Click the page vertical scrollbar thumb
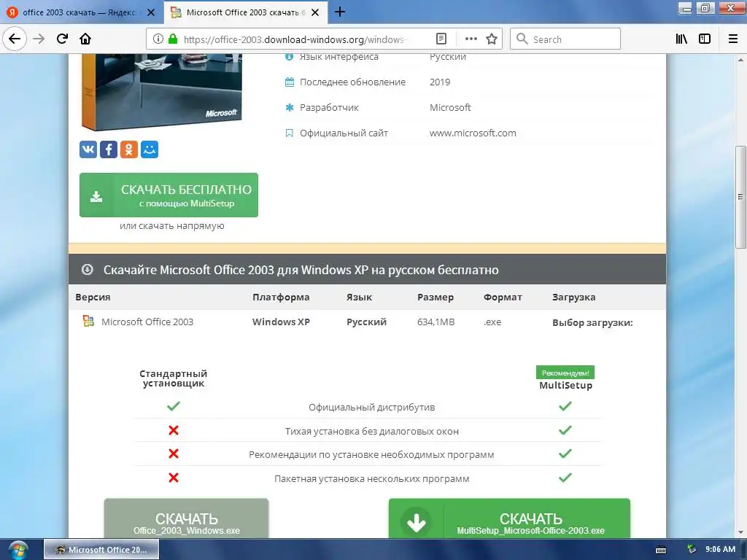Viewport: 747px width, 560px height. (x=740, y=197)
